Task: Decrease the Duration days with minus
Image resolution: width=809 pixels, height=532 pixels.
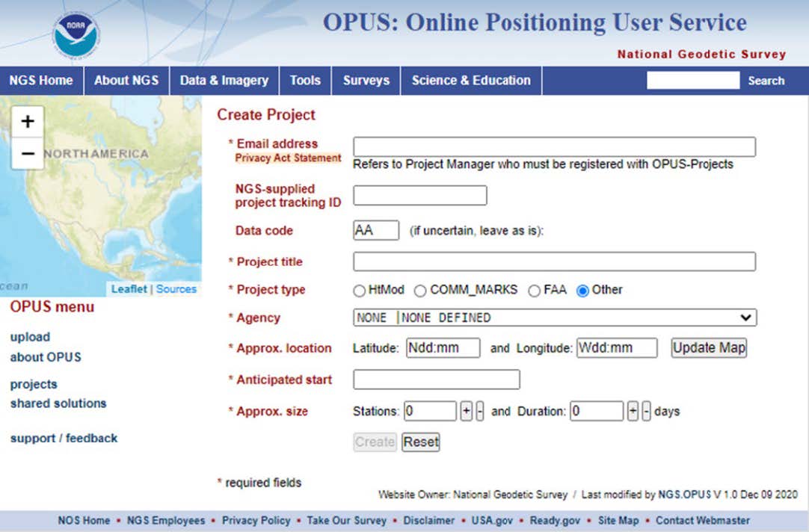Action: point(647,412)
